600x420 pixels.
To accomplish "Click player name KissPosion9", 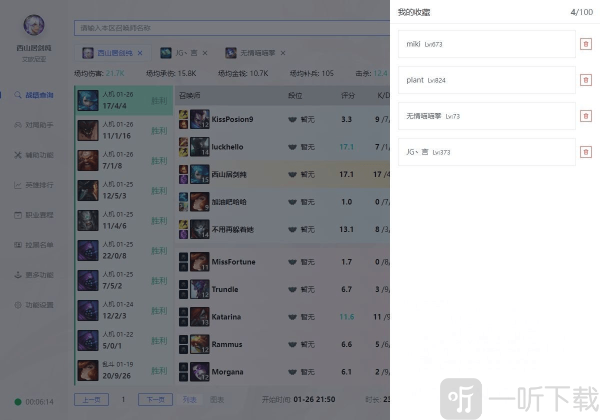I will click(x=233, y=119).
